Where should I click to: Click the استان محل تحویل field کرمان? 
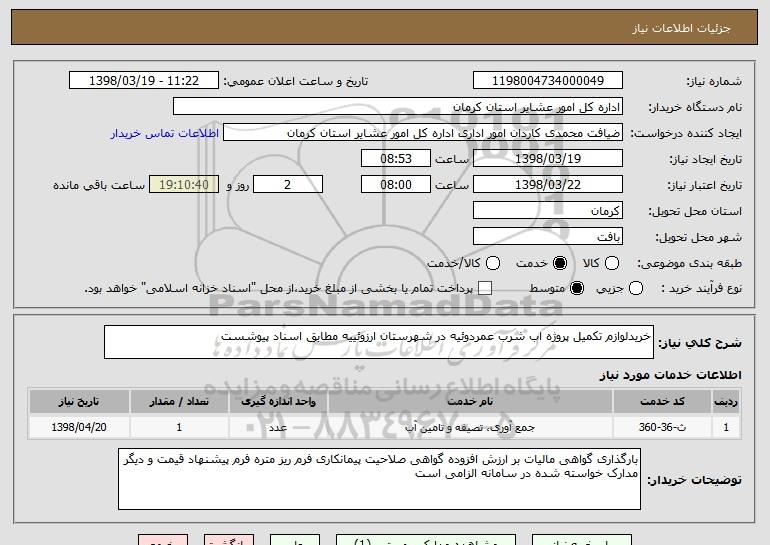[x=548, y=211]
